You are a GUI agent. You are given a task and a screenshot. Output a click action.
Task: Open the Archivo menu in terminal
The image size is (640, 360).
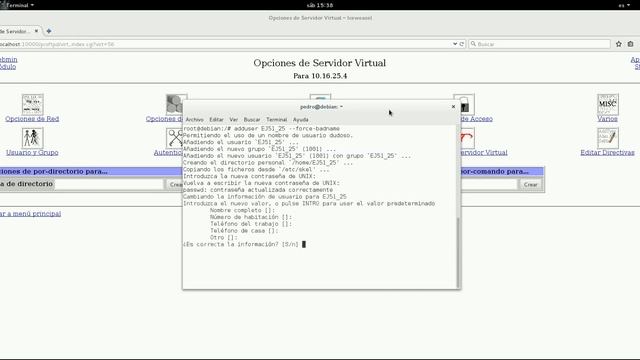click(x=195, y=120)
